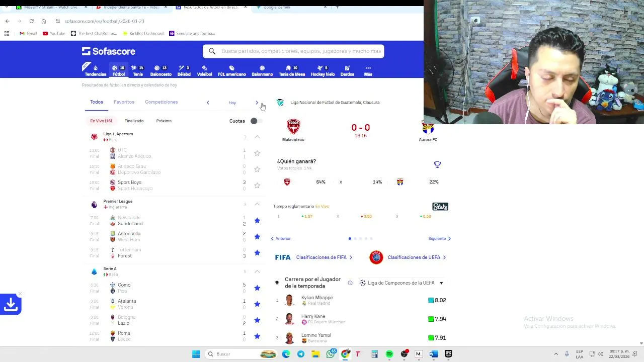Select the Béisbol sport icon
The width and height of the screenshot is (644, 362).
[x=184, y=70]
